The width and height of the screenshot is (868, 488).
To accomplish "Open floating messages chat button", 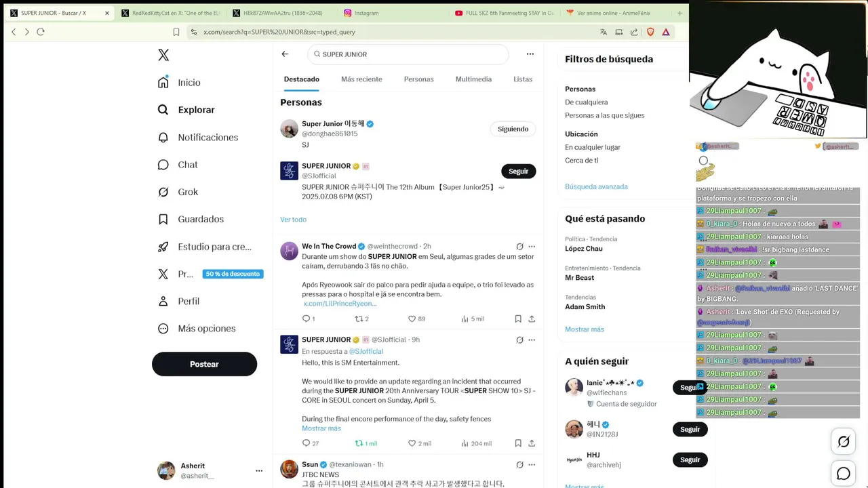I will coord(844,474).
